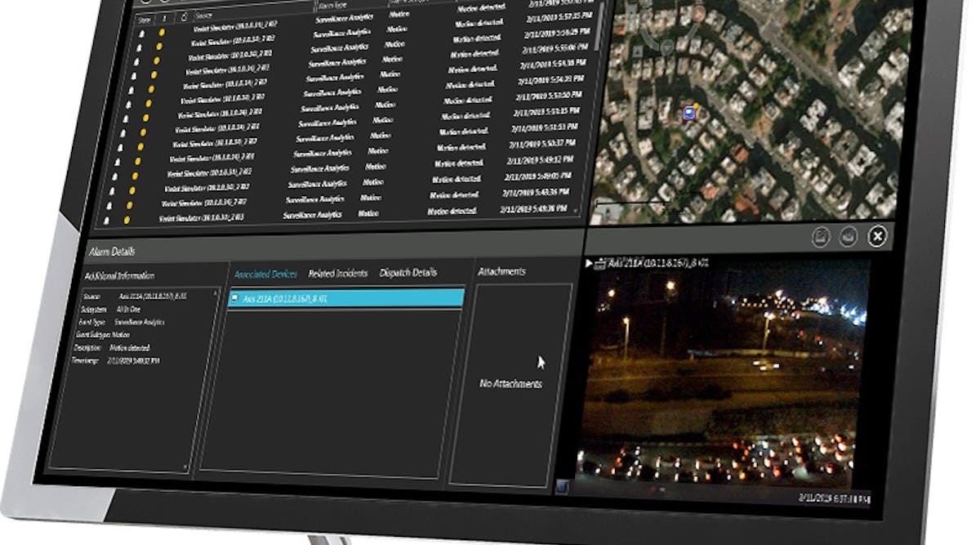The image size is (980, 545).
Task: Select the highlighted Axis 211A device row
Action: click(x=346, y=298)
